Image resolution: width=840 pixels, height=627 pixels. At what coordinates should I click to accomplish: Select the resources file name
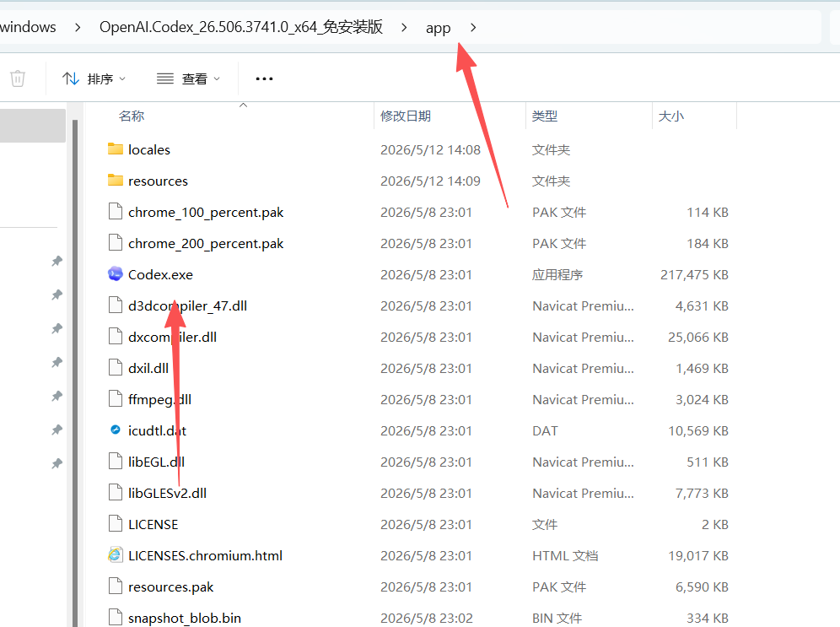158,181
